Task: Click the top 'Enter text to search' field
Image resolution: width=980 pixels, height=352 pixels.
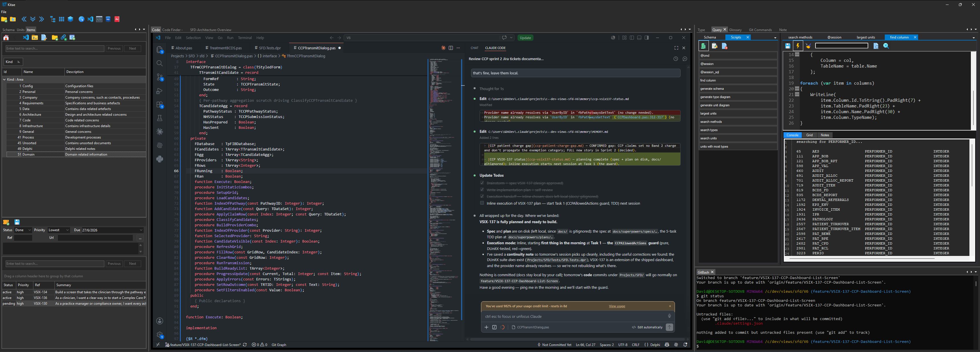Action: tap(55, 48)
